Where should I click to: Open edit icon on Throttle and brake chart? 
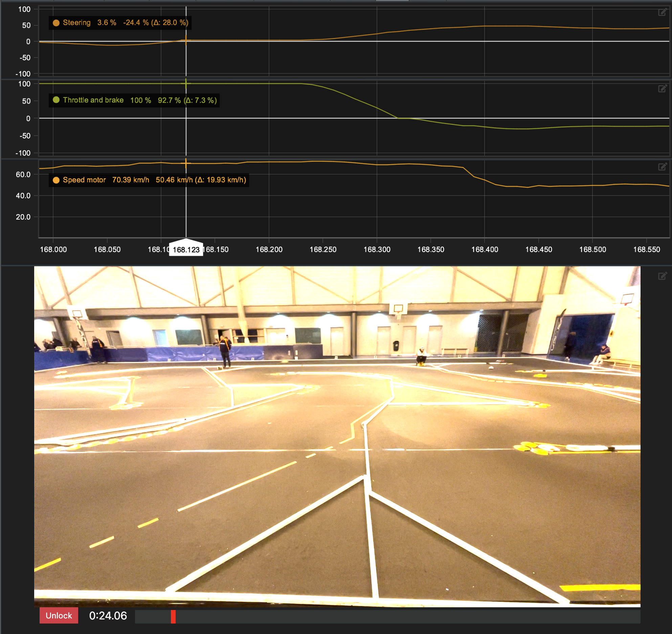662,89
